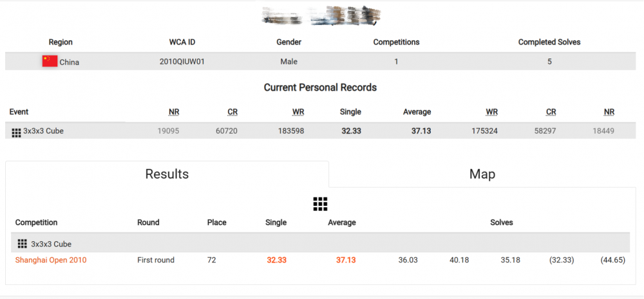This screenshot has height=299, width=644.
Task: Open the Shanghai Open 2010 competition link
Action: [x=51, y=260]
